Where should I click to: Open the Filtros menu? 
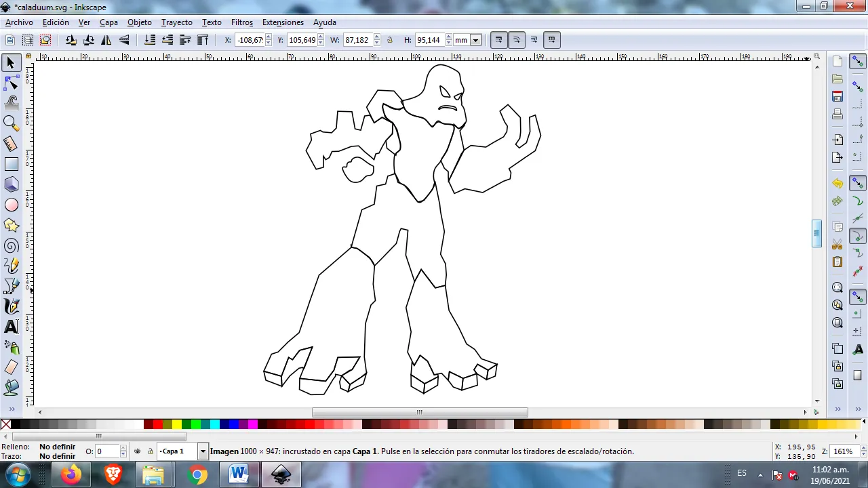pyautogui.click(x=241, y=22)
